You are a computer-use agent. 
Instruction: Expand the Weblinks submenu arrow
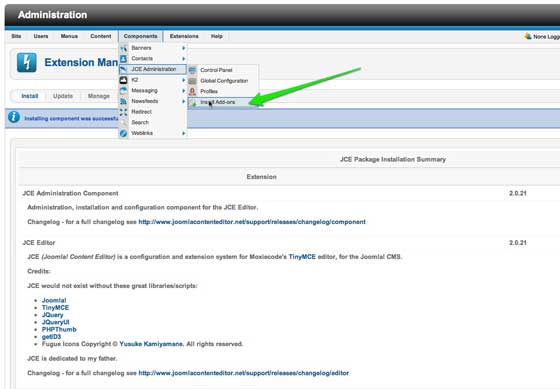click(x=184, y=133)
